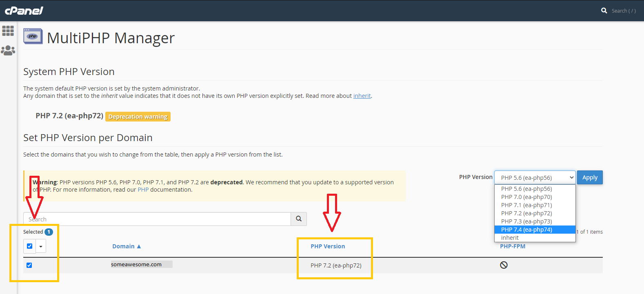
Task: Select the inherit option in list
Action: (510, 238)
